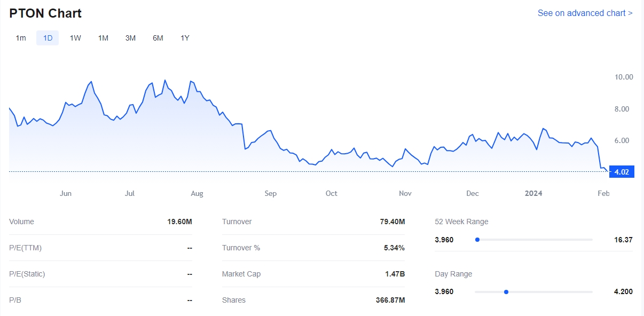644x316 pixels.
Task: Click the 2024 label on the time axis
Action: [x=533, y=193]
